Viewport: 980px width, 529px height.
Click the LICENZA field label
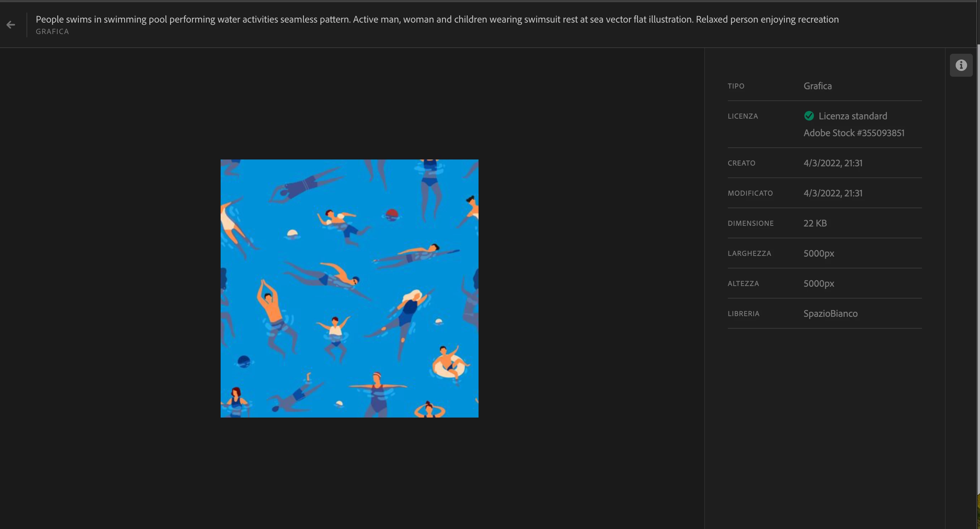click(x=742, y=116)
